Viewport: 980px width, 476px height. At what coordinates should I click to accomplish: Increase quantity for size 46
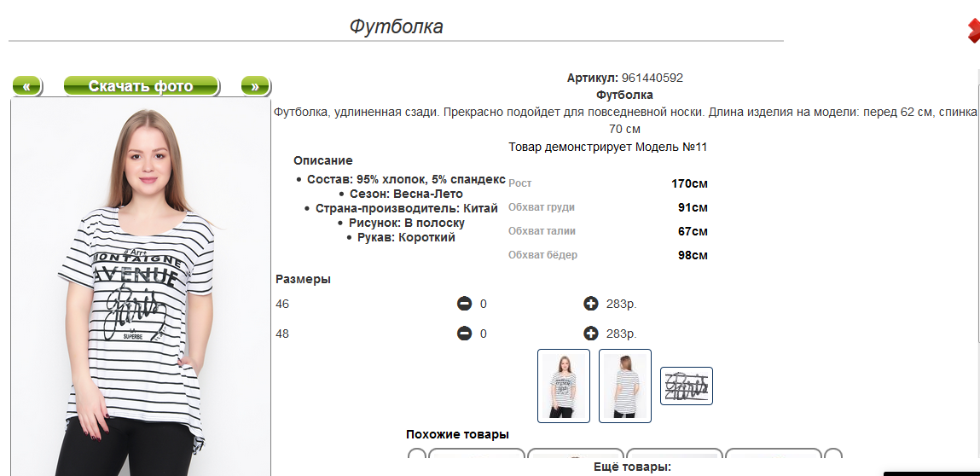(x=590, y=304)
